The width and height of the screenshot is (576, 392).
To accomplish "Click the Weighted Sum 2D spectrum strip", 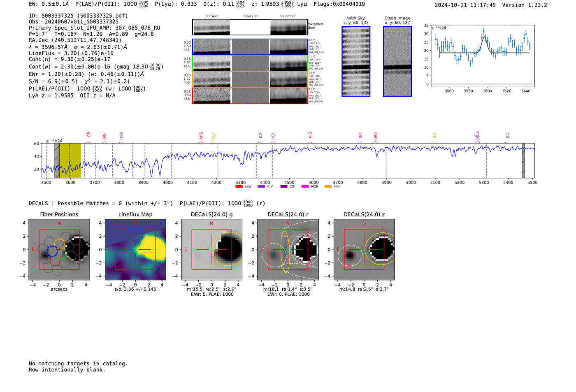I will click(250, 27).
